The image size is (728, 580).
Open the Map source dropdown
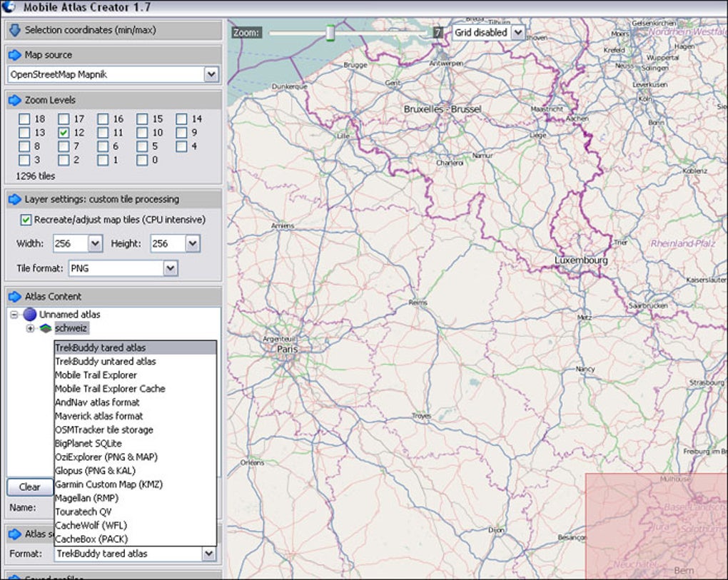point(211,74)
